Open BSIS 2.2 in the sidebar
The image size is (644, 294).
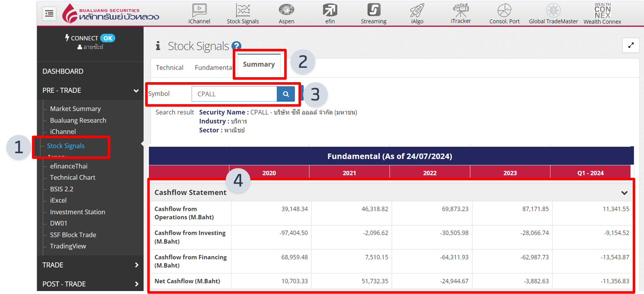point(61,189)
